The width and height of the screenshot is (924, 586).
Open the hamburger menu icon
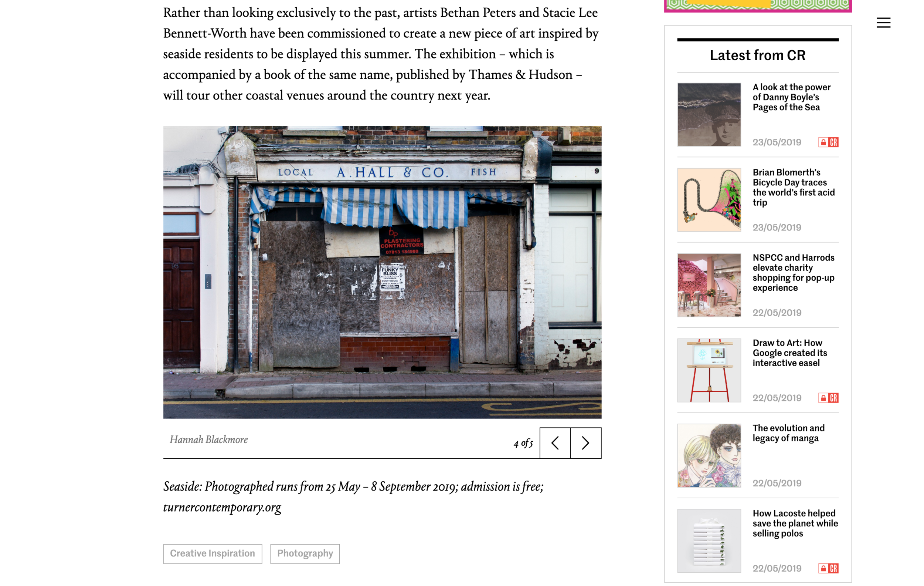tap(883, 23)
